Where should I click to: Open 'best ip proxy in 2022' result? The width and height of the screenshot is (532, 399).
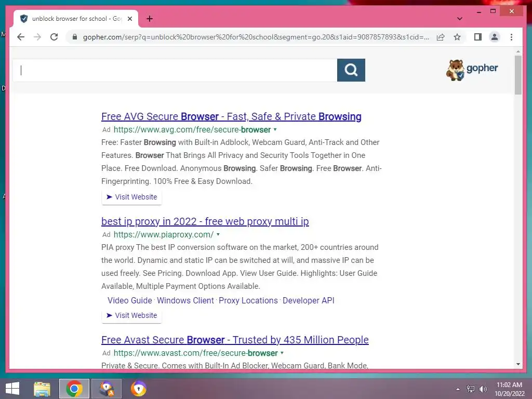[205, 221]
